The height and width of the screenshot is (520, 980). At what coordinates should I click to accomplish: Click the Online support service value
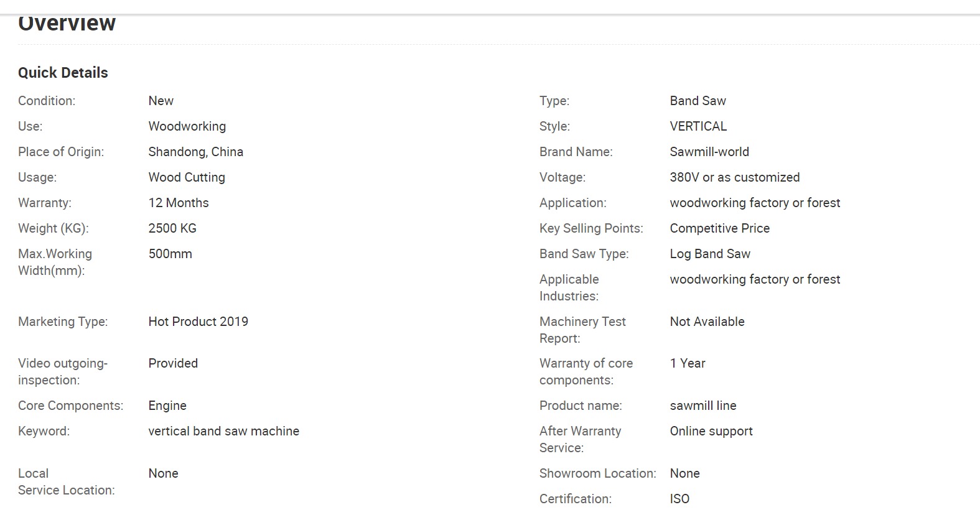[x=711, y=431]
